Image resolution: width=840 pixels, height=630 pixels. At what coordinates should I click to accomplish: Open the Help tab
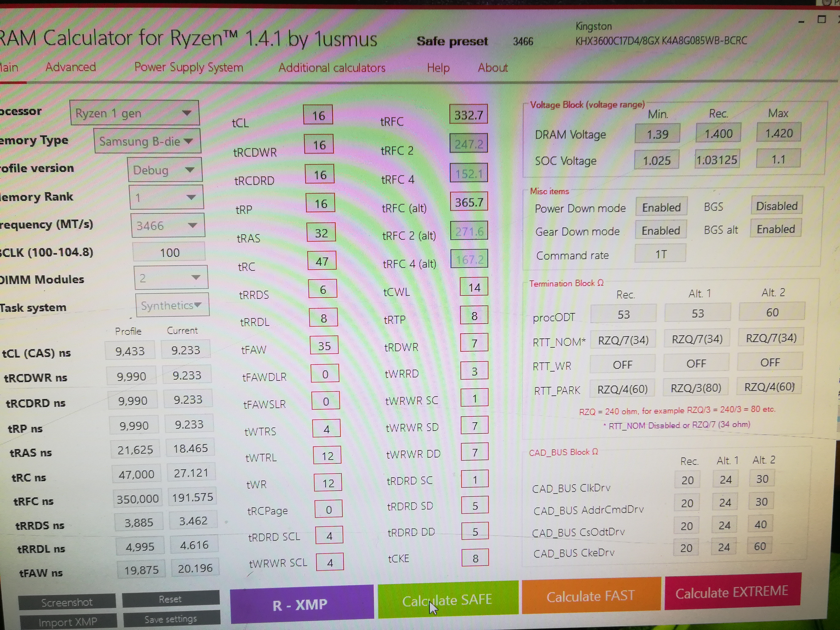click(438, 68)
